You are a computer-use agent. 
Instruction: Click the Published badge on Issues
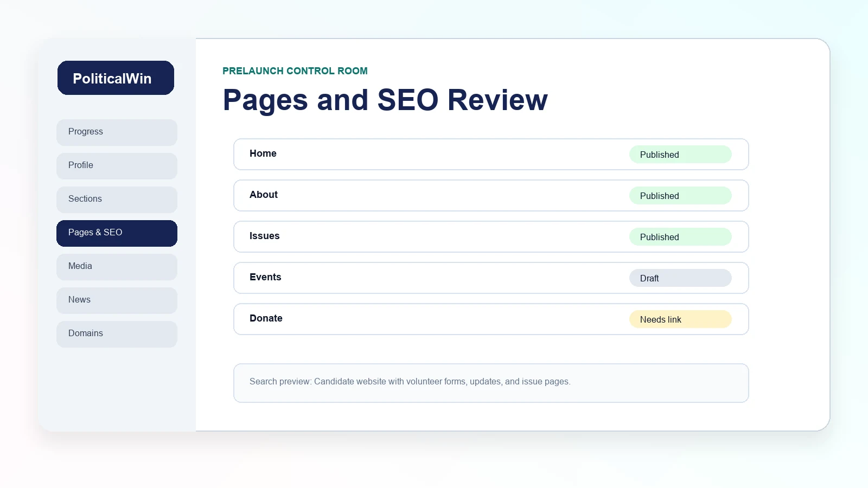coord(680,237)
